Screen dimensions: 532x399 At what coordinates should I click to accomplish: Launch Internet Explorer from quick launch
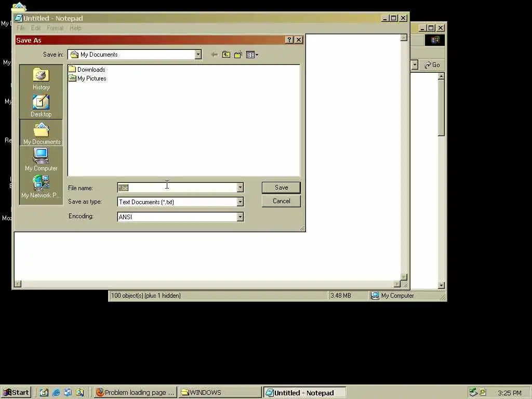(56, 393)
